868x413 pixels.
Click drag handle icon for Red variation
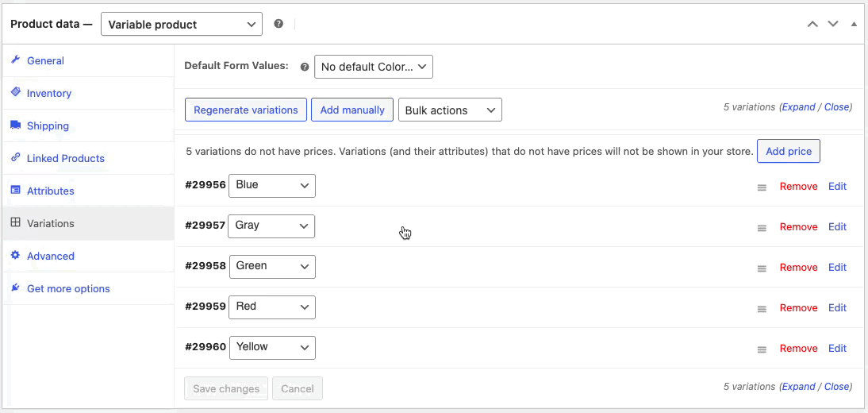tap(762, 309)
